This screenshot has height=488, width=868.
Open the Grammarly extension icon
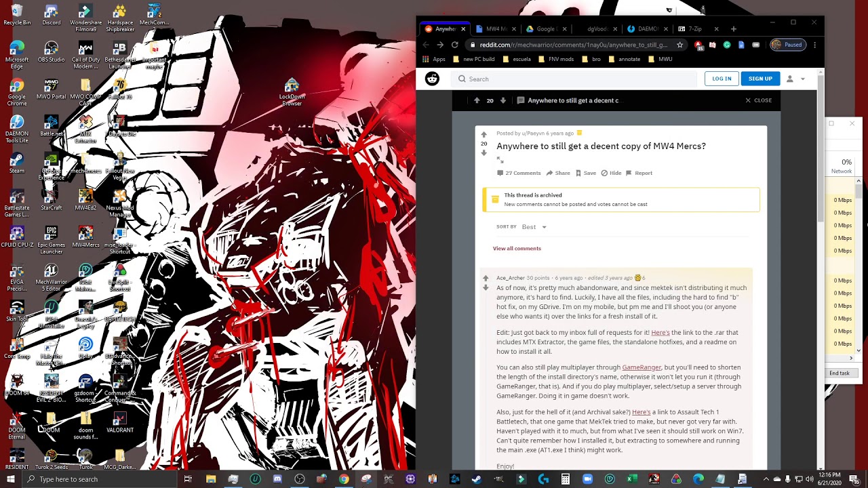point(727,45)
